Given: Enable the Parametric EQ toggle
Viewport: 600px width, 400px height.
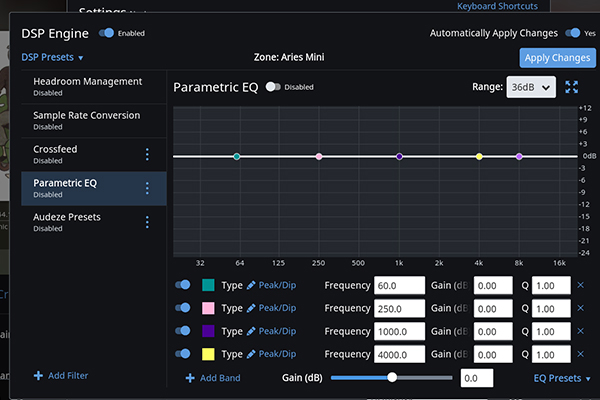Looking at the screenshot, I should (x=272, y=87).
